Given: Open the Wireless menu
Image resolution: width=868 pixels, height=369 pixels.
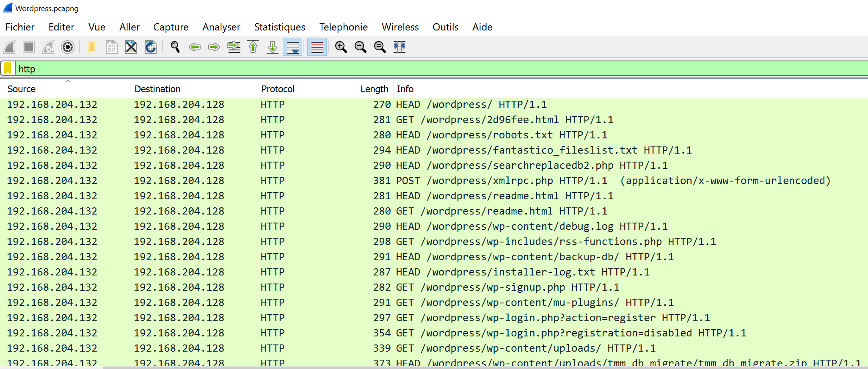Looking at the screenshot, I should point(400,27).
